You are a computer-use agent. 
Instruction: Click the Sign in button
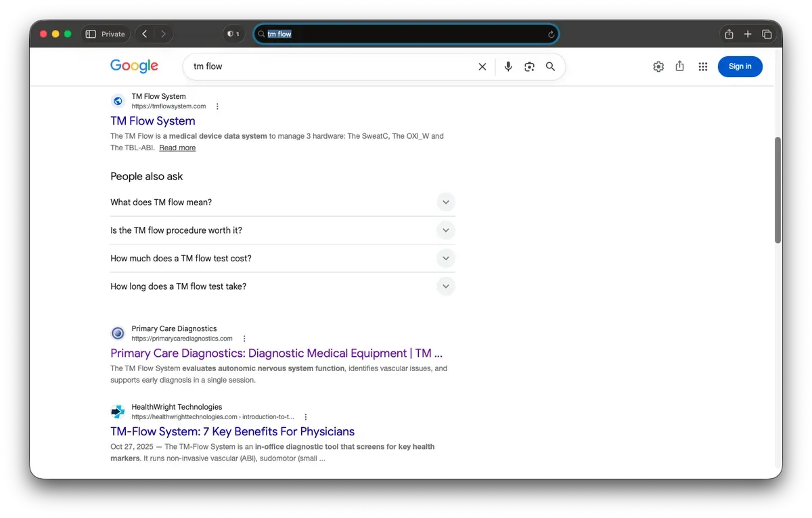pyautogui.click(x=740, y=66)
